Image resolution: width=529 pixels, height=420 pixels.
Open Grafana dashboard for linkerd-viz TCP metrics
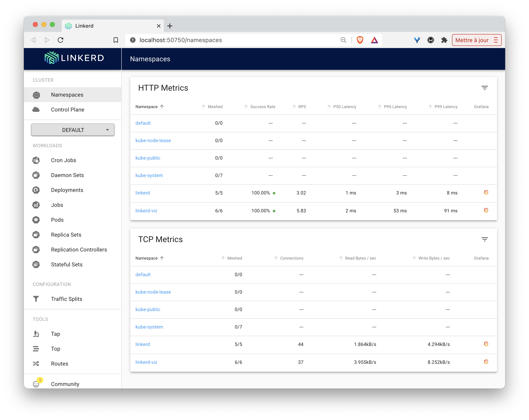tap(486, 362)
